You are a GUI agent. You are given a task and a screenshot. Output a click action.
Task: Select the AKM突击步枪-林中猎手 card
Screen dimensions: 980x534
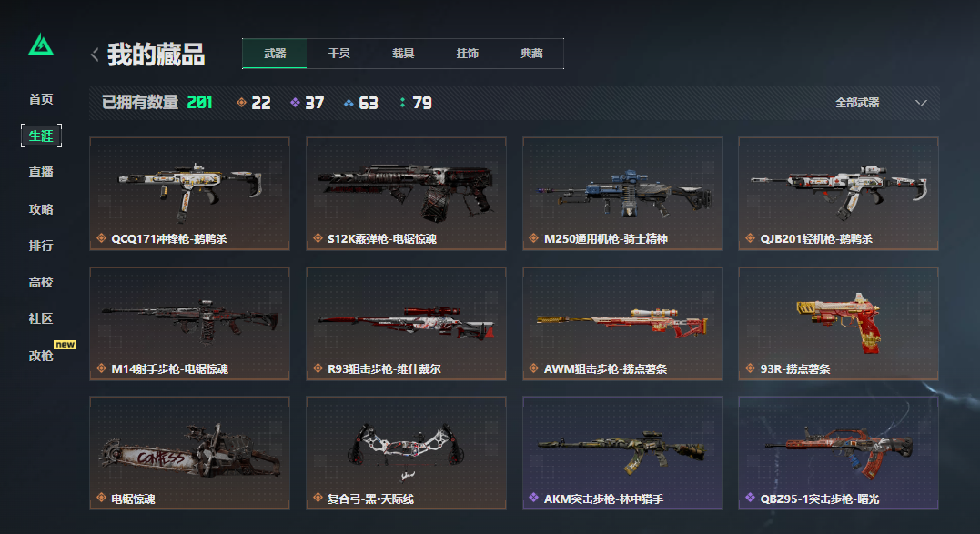click(x=622, y=453)
